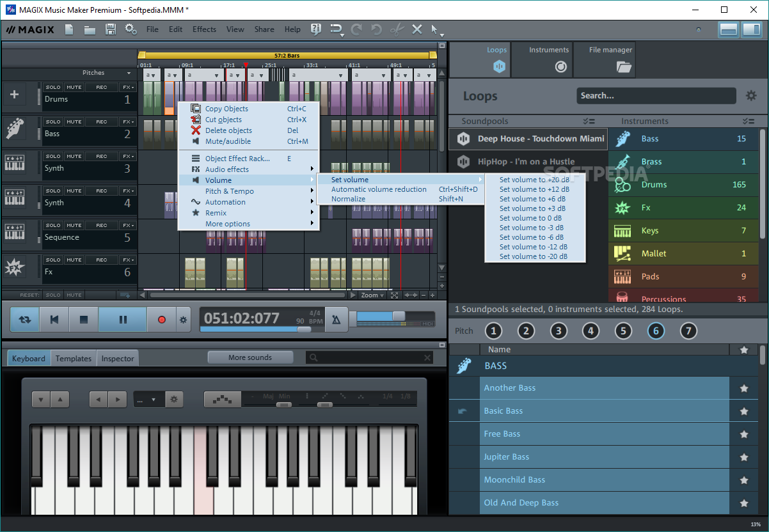Select pitch 3 circle button
Screen dimensions: 769x532
pos(559,331)
